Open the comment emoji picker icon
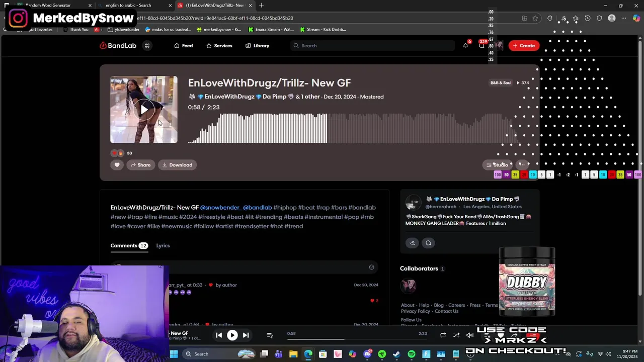Image resolution: width=644 pixels, height=362 pixels. 371,267
